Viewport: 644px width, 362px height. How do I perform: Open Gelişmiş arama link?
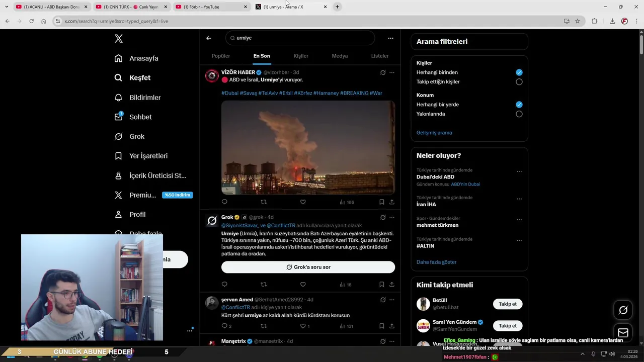tap(434, 133)
